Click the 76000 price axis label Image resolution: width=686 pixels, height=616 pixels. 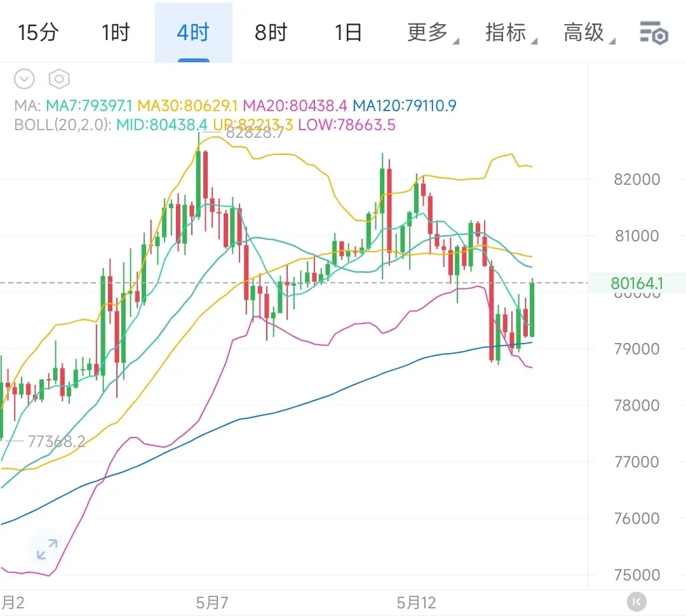637,518
